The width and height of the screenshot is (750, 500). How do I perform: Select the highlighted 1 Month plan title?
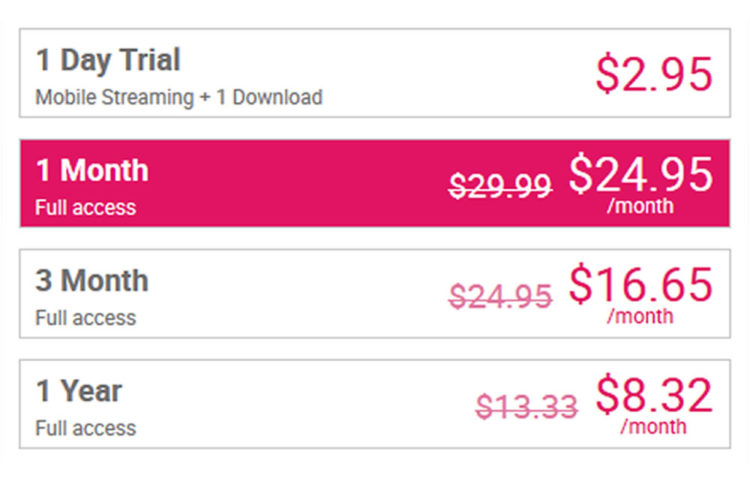click(x=92, y=170)
